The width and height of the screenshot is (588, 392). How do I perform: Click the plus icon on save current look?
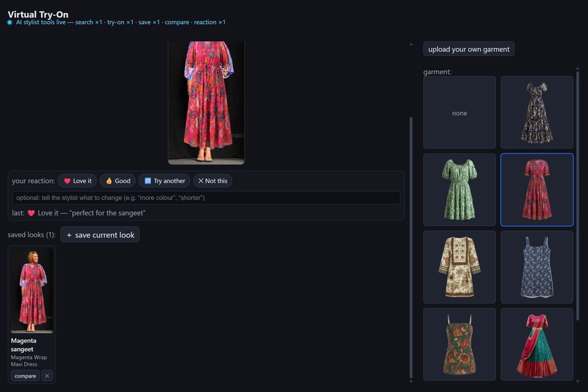coord(69,235)
